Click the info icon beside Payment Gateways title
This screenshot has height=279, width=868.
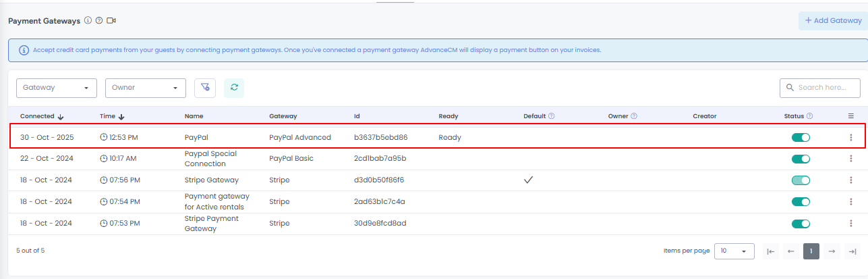(x=88, y=20)
